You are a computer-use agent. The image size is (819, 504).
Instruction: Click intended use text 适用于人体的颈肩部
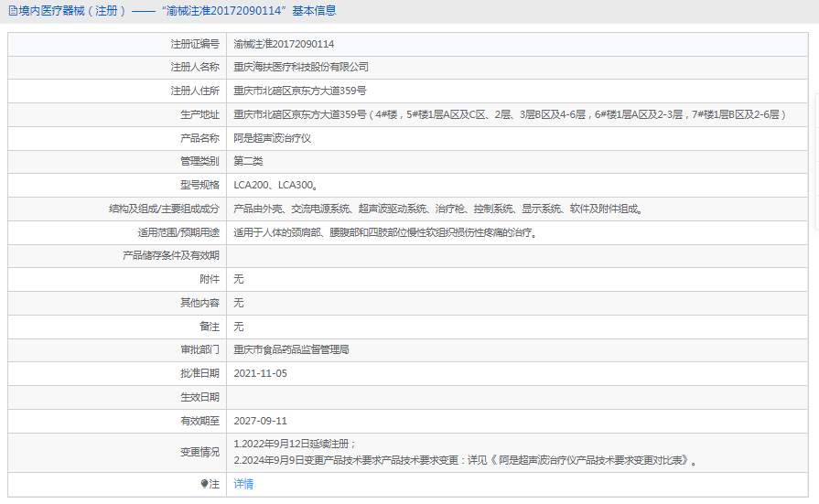pos(385,232)
